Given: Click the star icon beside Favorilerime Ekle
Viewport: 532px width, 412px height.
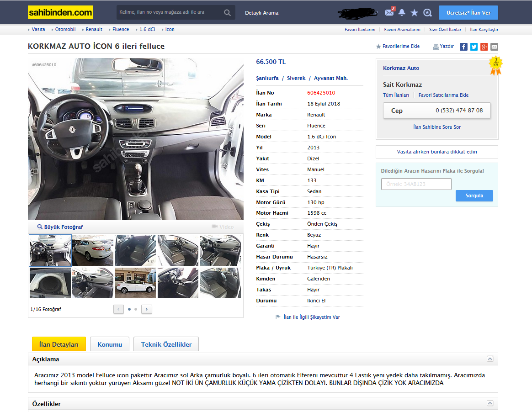Looking at the screenshot, I should coord(378,47).
